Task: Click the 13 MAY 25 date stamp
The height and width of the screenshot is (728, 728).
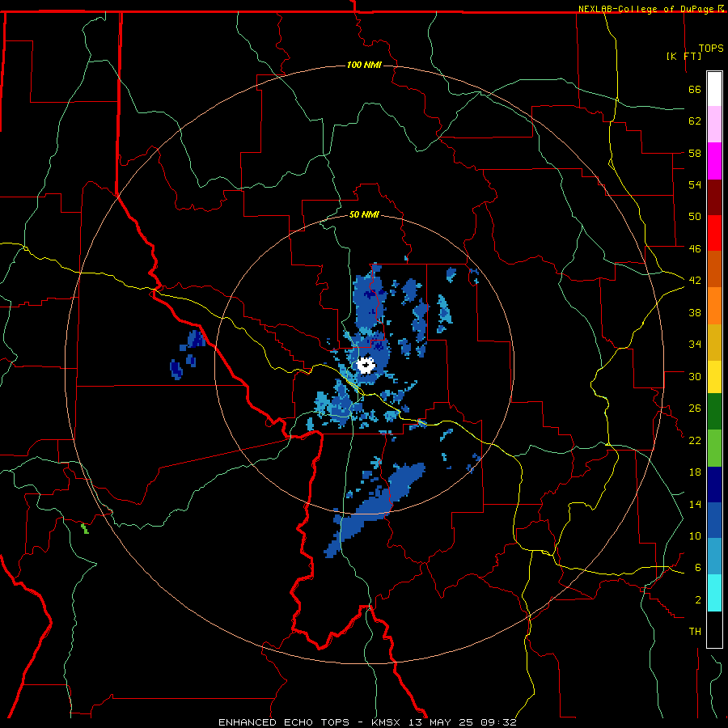Action: [x=441, y=722]
